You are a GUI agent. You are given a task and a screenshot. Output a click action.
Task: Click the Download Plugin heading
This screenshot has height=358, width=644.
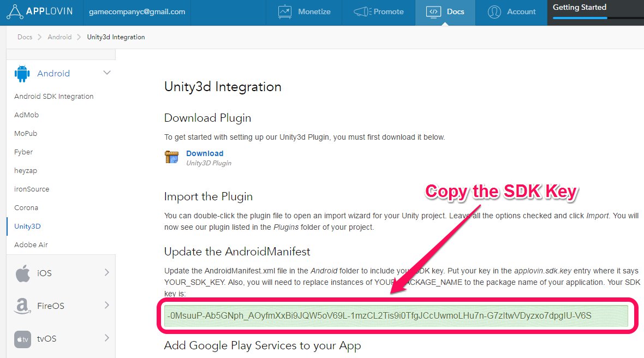[x=207, y=118]
